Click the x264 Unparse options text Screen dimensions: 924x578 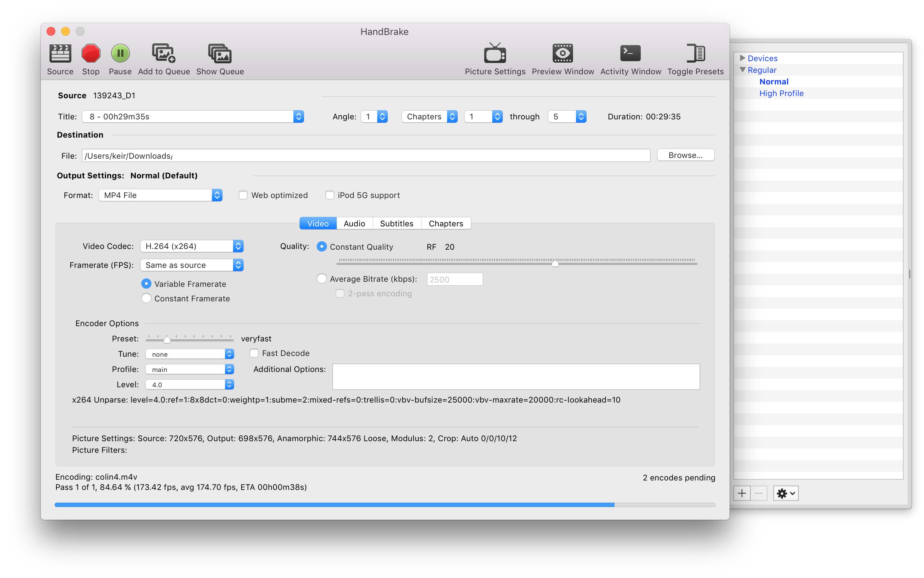click(x=346, y=400)
